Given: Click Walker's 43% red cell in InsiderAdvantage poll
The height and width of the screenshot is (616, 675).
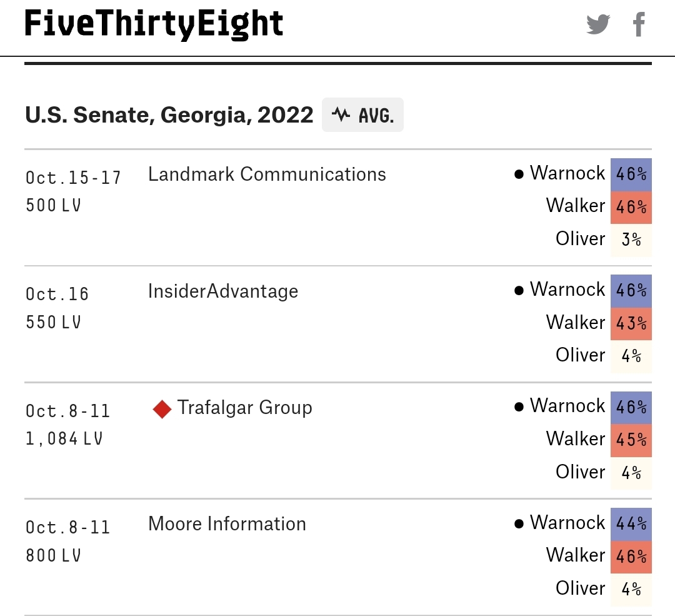Looking at the screenshot, I should [631, 324].
